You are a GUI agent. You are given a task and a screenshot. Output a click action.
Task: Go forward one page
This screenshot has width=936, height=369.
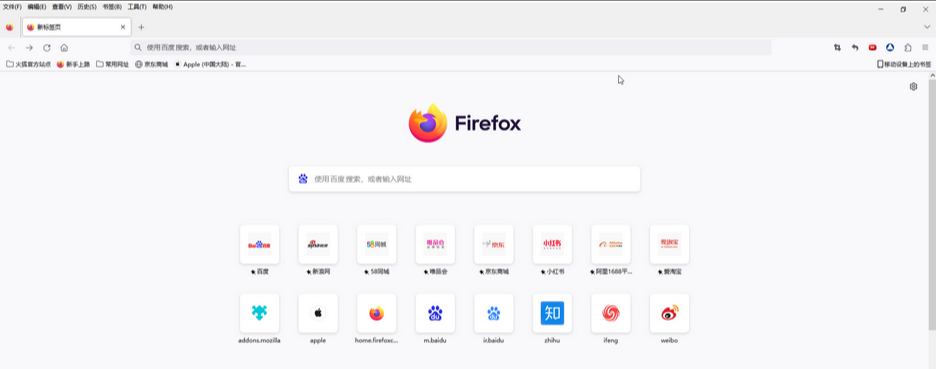tap(29, 48)
